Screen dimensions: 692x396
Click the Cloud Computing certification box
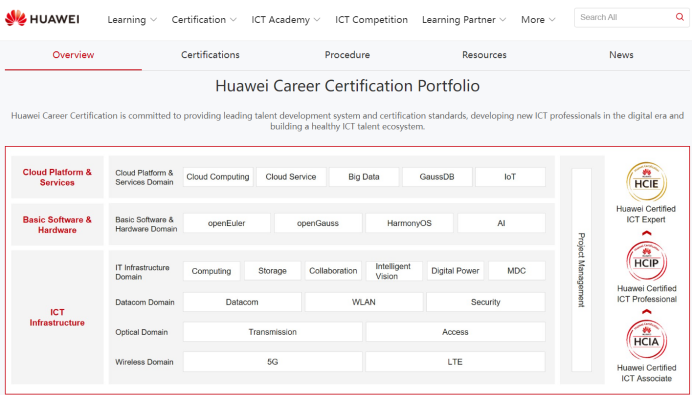click(x=218, y=177)
